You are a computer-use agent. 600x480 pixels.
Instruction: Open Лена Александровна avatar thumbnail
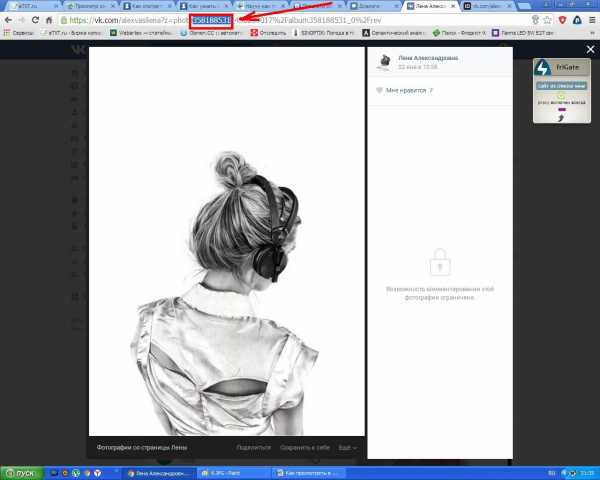(384, 62)
